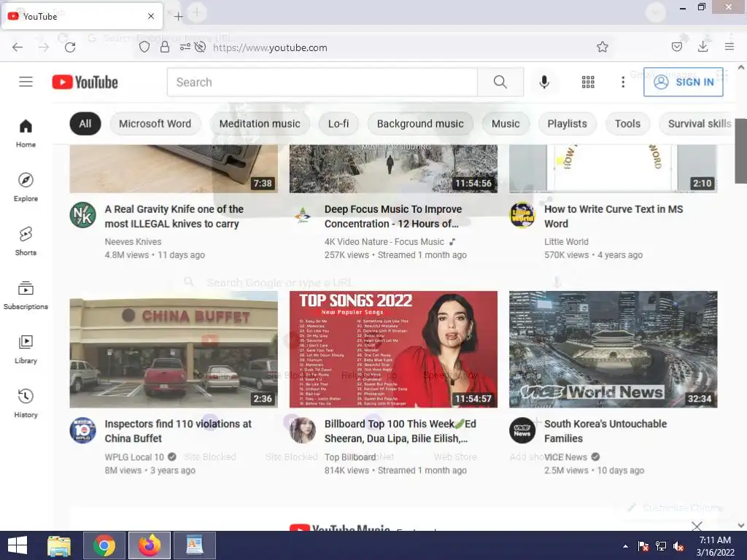Click the page vertical scrollbar thumb
The width and height of the screenshot is (747, 560).
pos(741,150)
